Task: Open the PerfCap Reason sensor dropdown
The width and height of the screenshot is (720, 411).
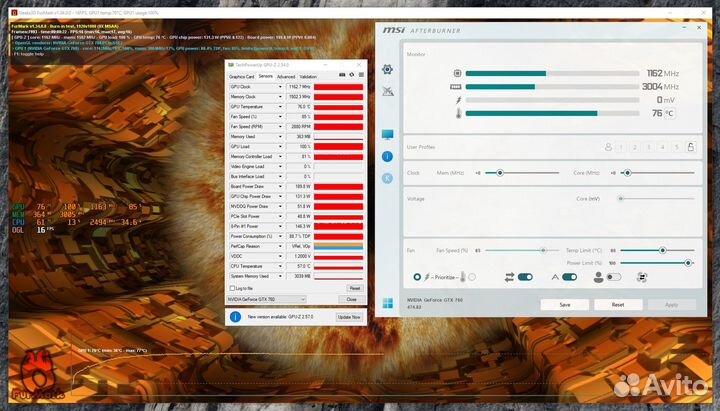Action: pyautogui.click(x=280, y=246)
